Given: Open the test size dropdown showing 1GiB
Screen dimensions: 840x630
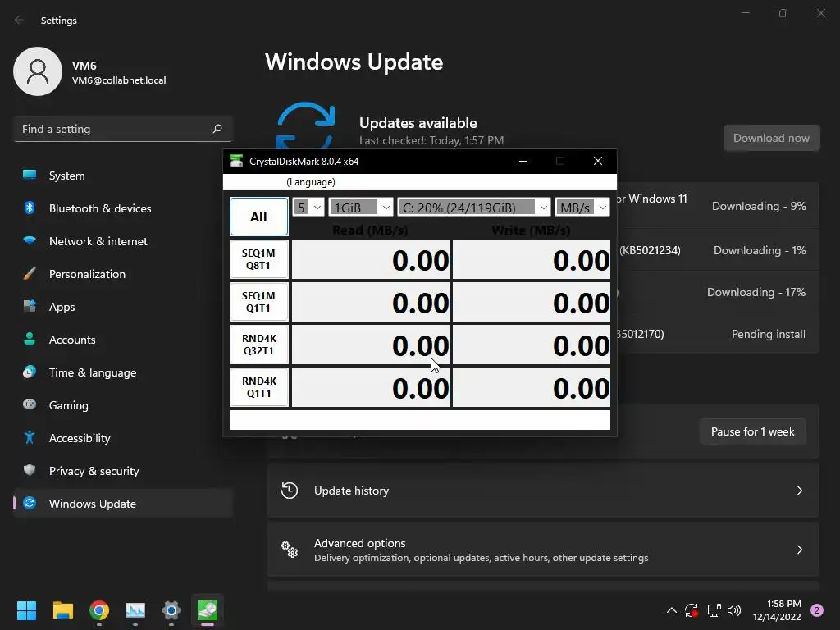Looking at the screenshot, I should pos(361,208).
